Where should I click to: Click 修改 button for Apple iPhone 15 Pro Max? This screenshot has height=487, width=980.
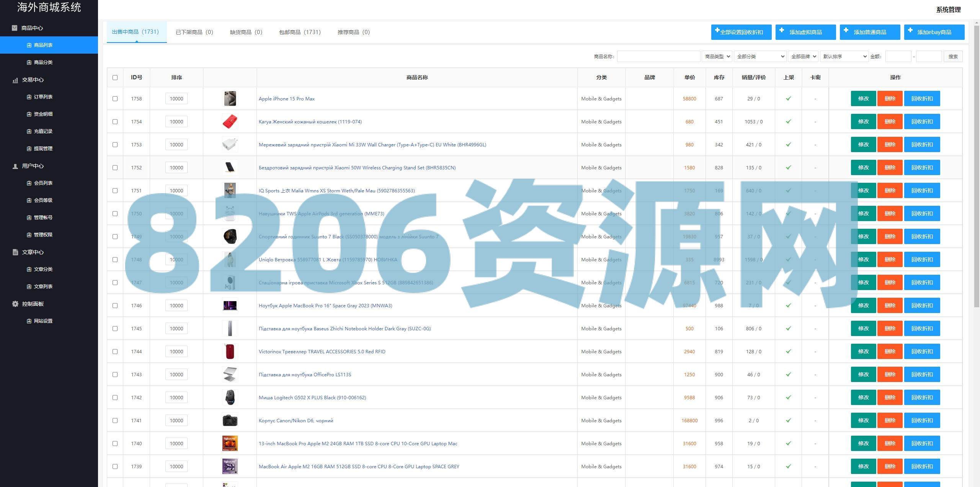[863, 98]
